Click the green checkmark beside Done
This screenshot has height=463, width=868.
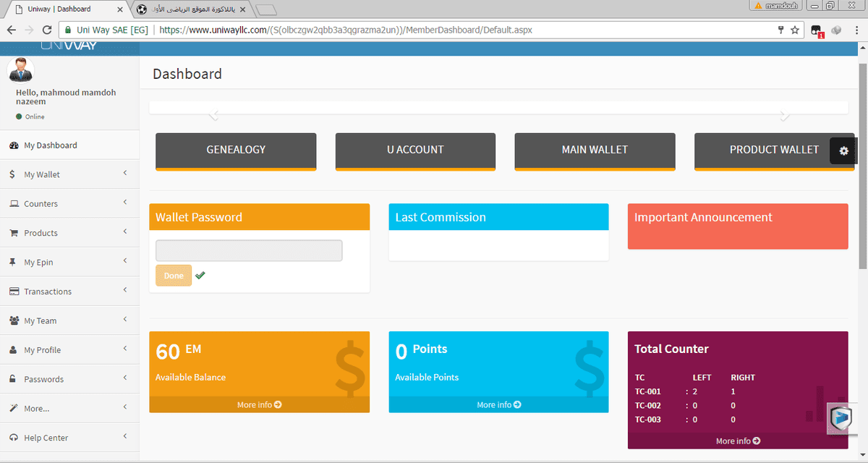[200, 275]
